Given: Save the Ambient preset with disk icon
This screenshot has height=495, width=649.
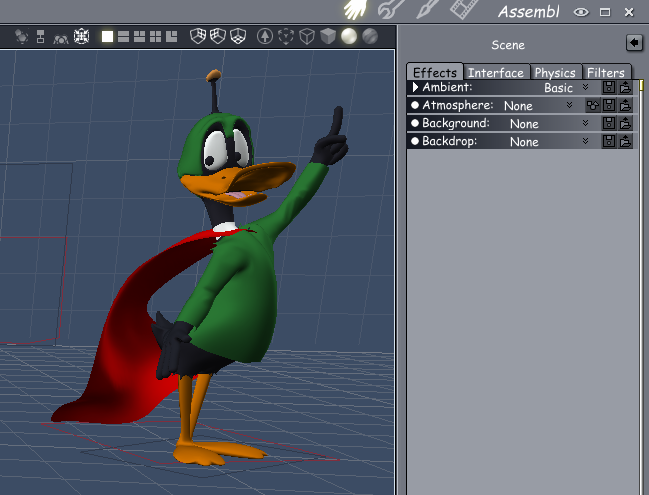Looking at the screenshot, I should [609, 87].
